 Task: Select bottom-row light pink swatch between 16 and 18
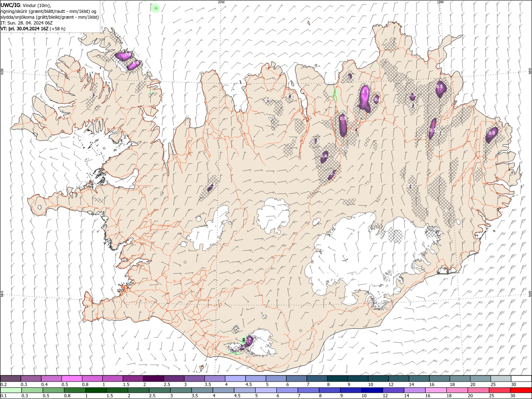point(436,390)
